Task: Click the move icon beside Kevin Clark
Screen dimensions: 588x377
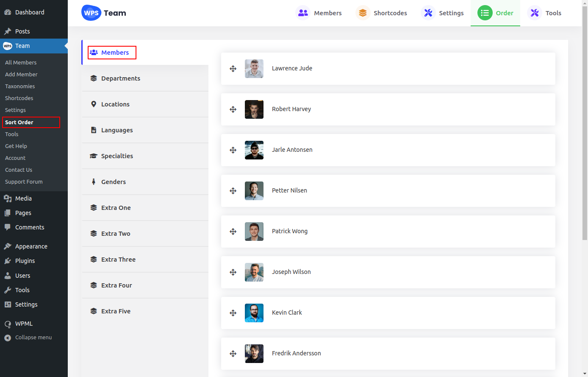Action: 233,313
